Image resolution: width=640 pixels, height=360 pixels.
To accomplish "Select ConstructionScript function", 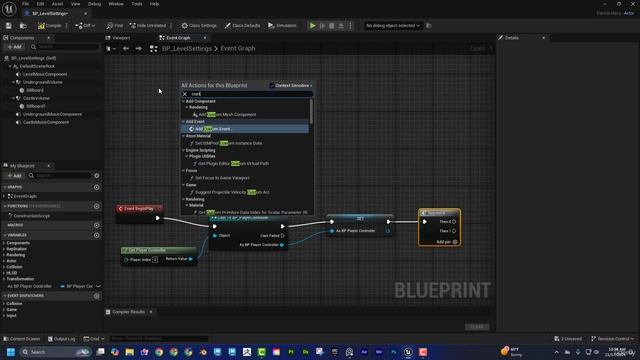I will (x=31, y=216).
